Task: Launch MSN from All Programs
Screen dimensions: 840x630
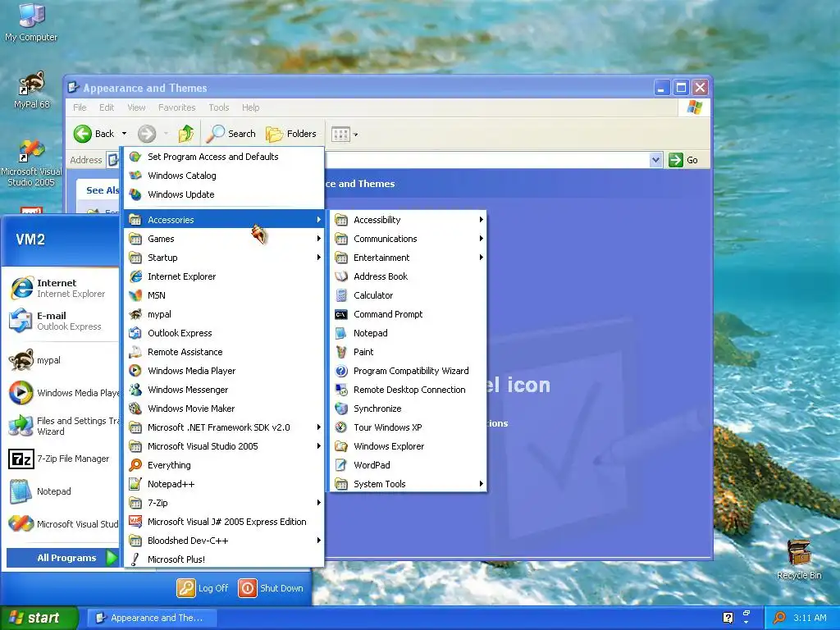Action: point(224,295)
